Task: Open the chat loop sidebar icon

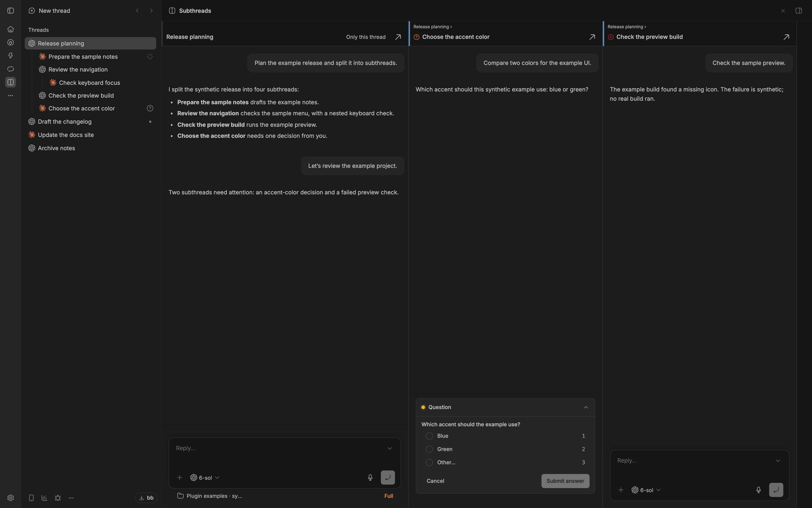Action: [x=10, y=69]
